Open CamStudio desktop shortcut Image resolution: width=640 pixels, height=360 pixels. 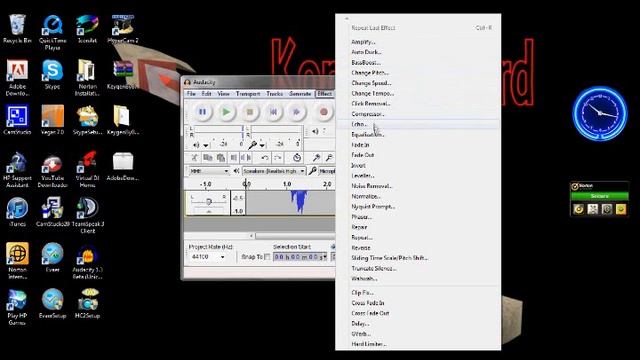[x=17, y=120]
